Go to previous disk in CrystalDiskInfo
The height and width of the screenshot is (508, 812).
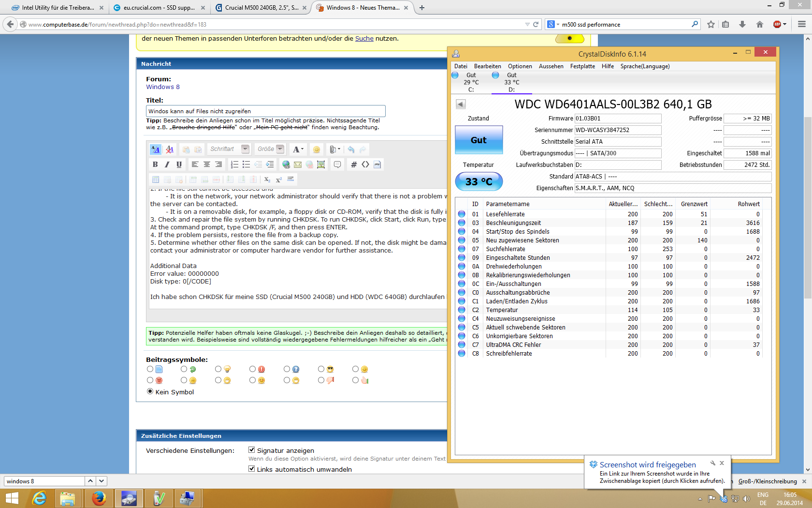(461, 104)
